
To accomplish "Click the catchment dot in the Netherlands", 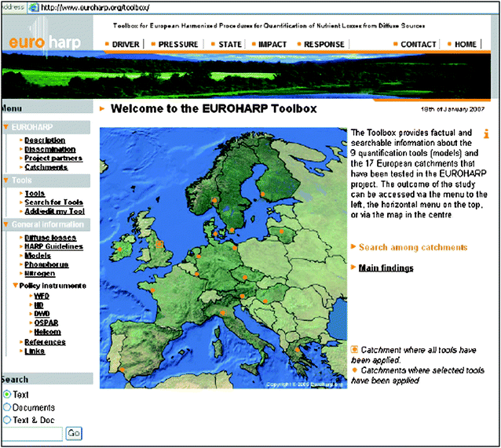I will click(199, 257).
